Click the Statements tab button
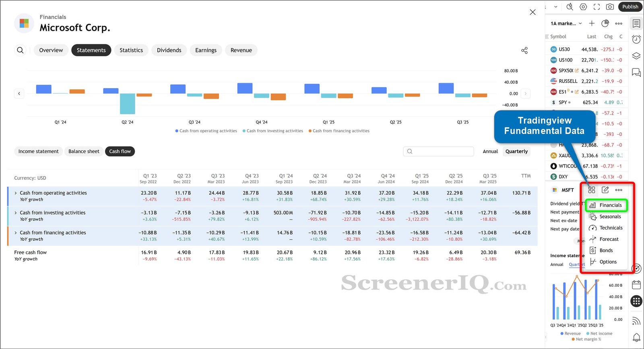This screenshot has height=349, width=644. 91,50
